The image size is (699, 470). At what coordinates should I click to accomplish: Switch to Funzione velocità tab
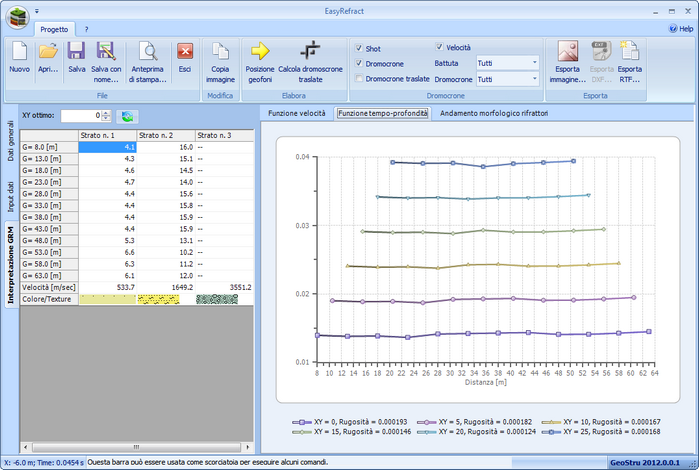(296, 113)
